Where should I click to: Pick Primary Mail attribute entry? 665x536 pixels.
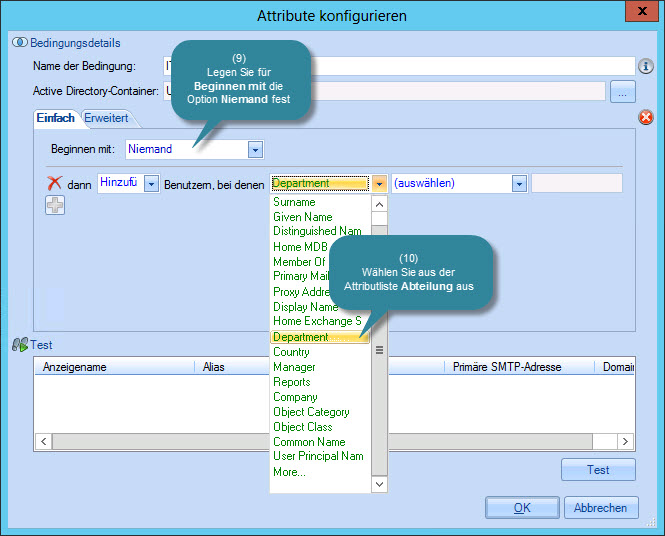tap(301, 276)
